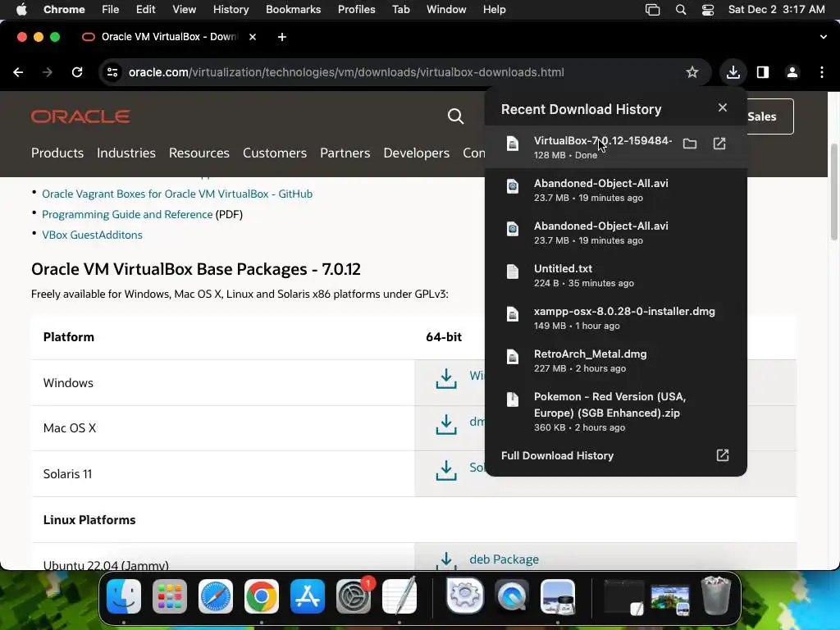Open Spotlight search in menu bar

click(681, 10)
